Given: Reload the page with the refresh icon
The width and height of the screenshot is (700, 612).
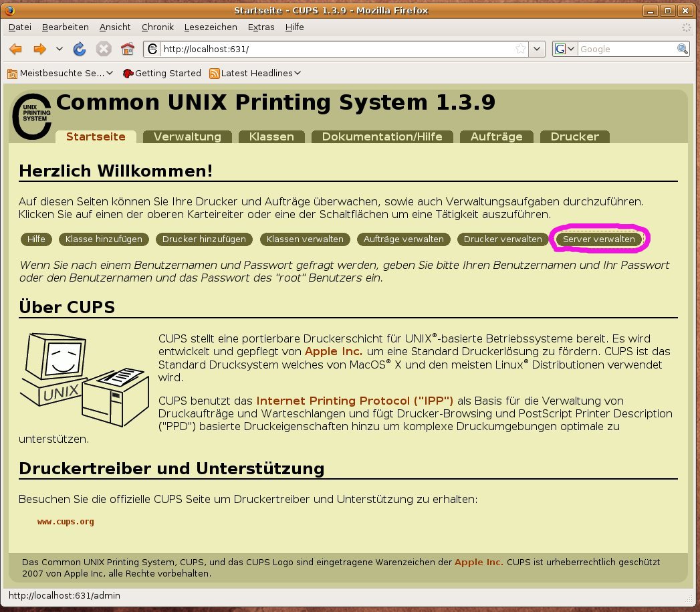Looking at the screenshot, I should coord(80,49).
